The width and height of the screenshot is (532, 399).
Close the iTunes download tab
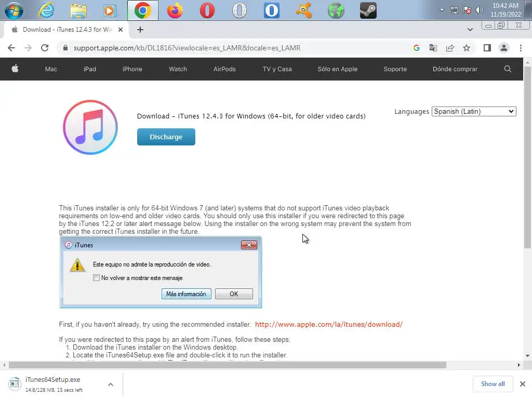tap(121, 30)
